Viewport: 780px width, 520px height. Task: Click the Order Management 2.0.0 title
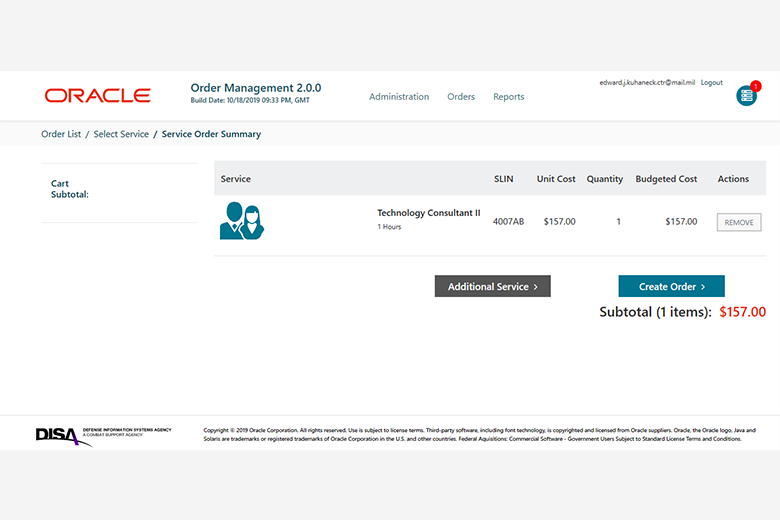256,88
